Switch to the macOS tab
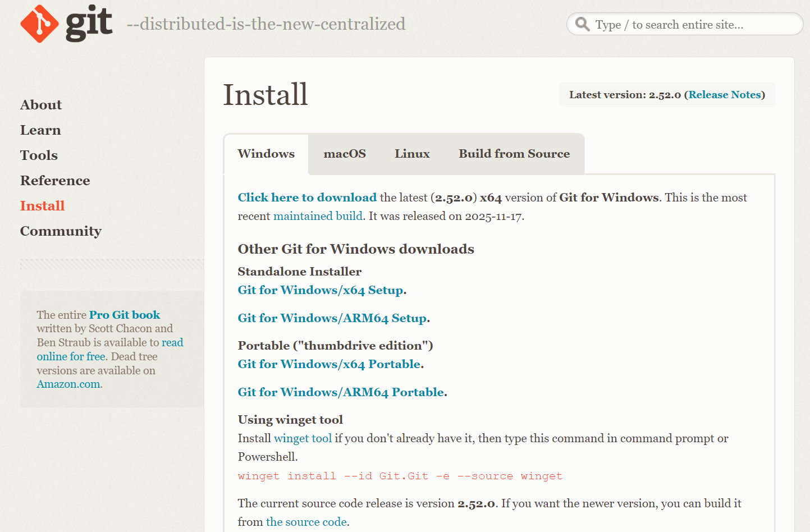Viewport: 810px width, 532px height. tap(345, 154)
